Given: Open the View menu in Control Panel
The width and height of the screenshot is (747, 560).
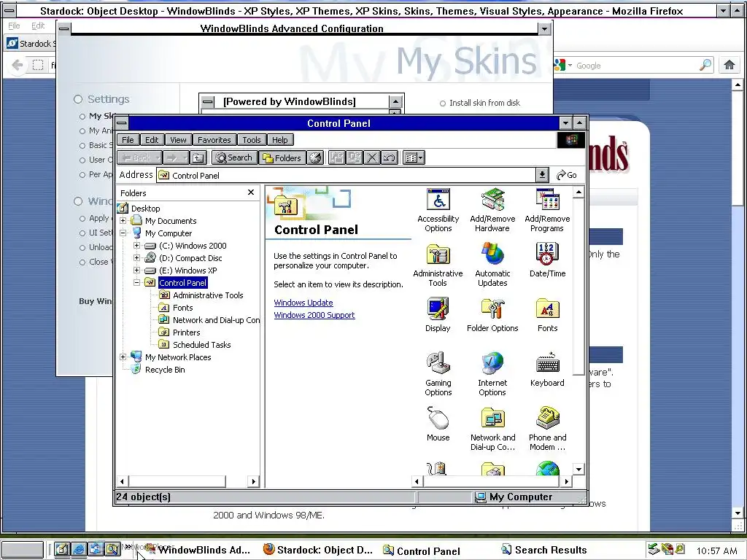Looking at the screenshot, I should [178, 139].
